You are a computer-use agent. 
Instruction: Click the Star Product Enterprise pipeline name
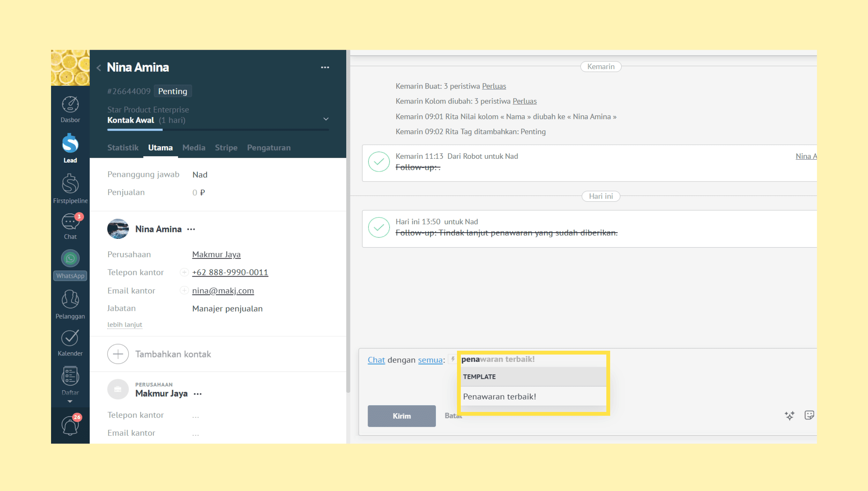click(x=148, y=110)
